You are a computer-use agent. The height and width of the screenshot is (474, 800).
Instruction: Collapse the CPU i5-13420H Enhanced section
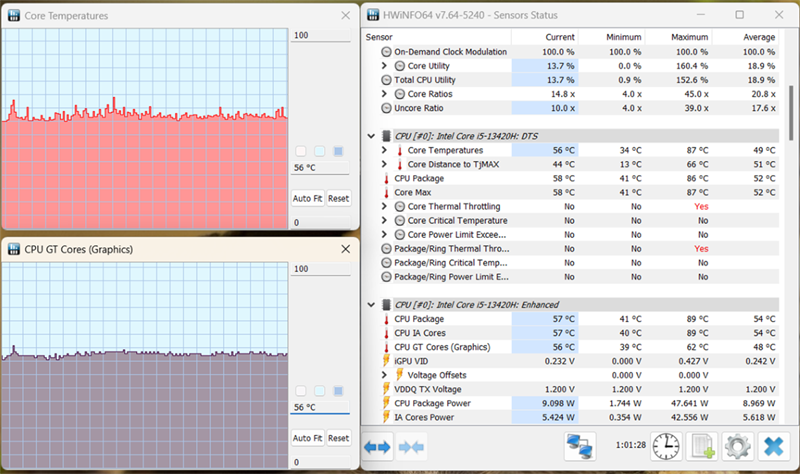(371, 305)
